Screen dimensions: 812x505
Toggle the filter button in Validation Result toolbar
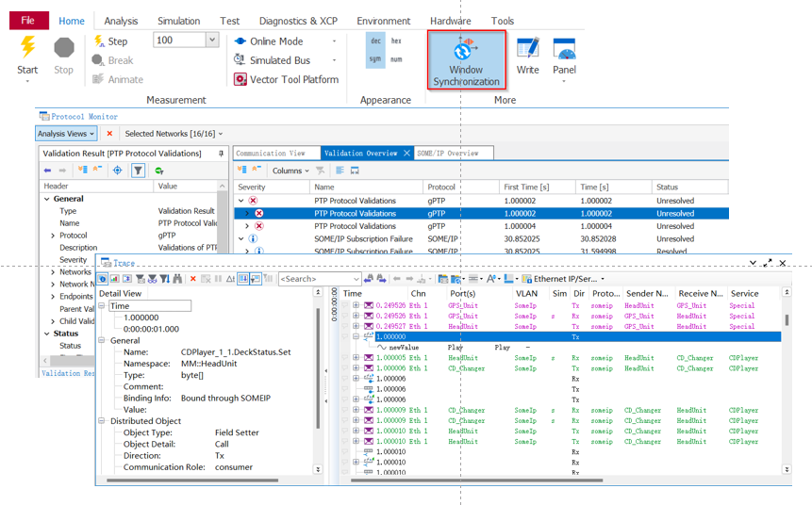139,171
